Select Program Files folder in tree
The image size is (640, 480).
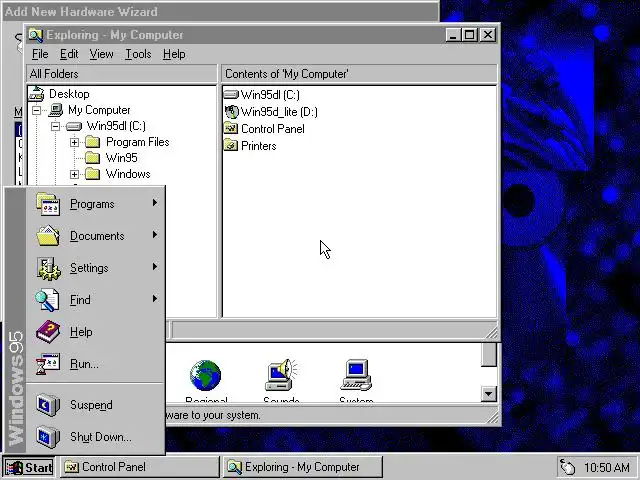click(x=138, y=142)
